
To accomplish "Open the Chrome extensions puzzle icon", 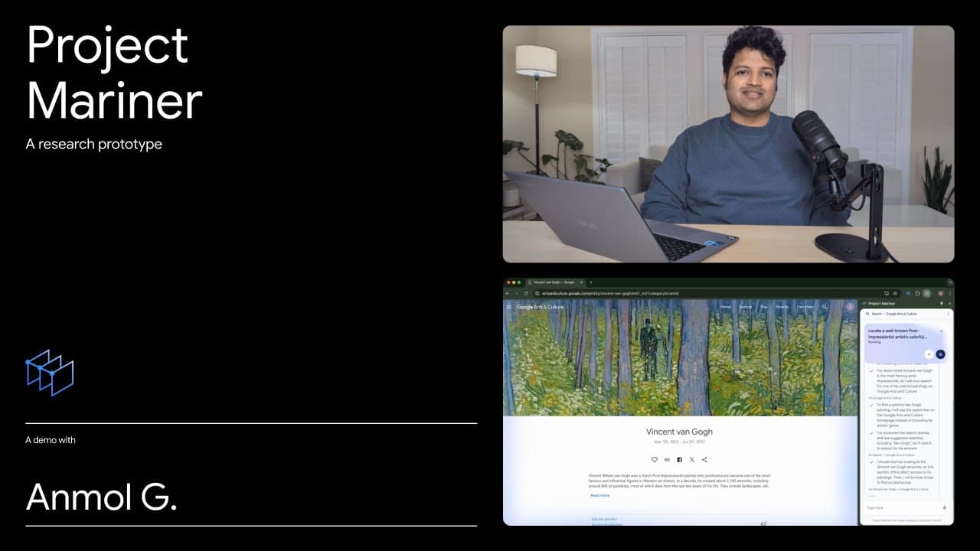I will [917, 293].
